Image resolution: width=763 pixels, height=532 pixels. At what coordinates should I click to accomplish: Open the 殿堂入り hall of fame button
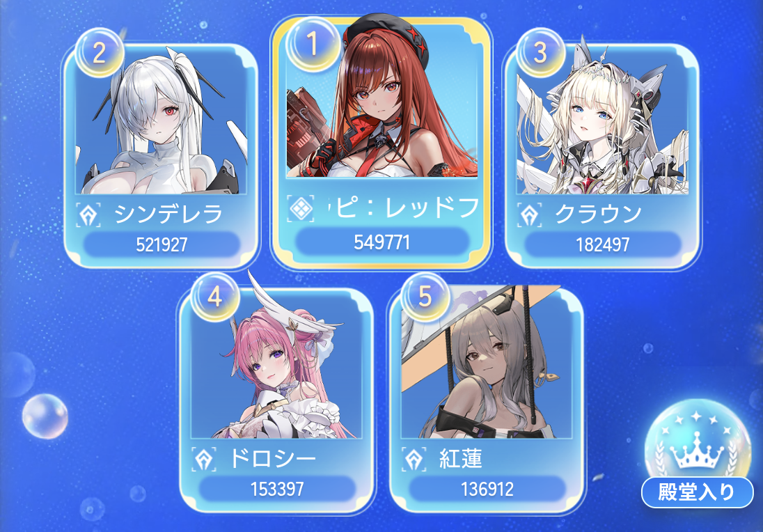697,492
